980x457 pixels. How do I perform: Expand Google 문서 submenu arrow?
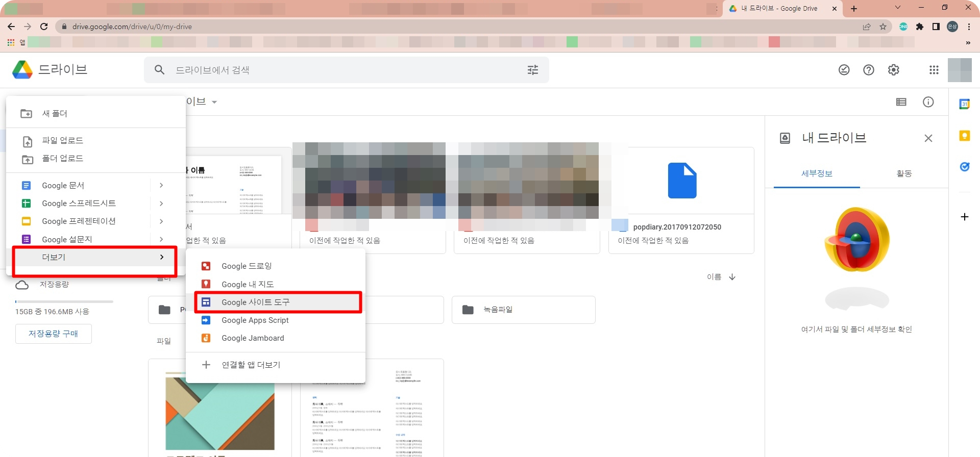tap(161, 185)
